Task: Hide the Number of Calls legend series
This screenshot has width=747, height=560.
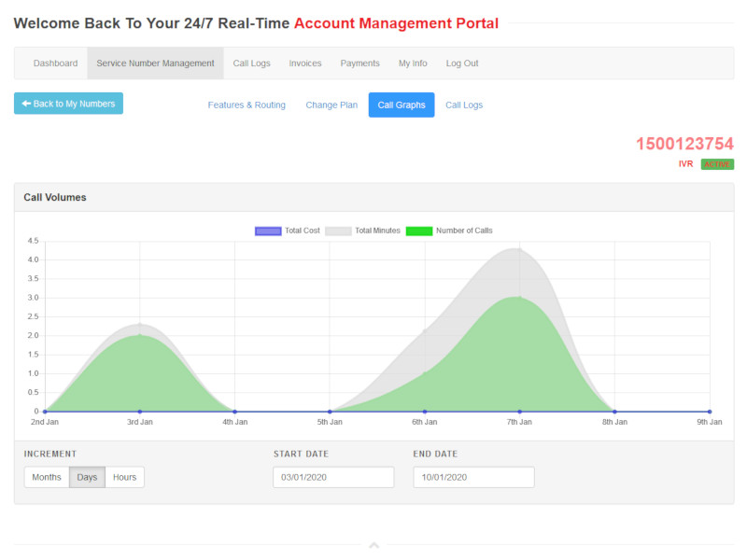Action: click(x=419, y=231)
